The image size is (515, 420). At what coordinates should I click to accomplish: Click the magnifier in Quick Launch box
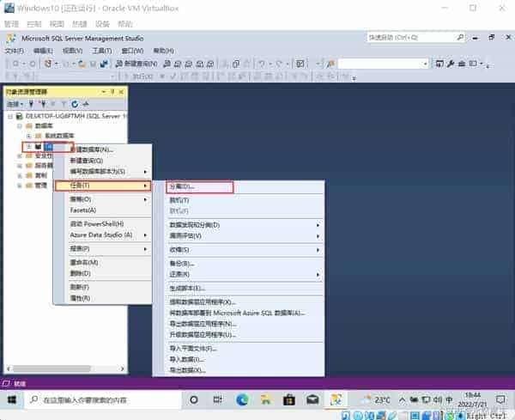[x=460, y=38]
